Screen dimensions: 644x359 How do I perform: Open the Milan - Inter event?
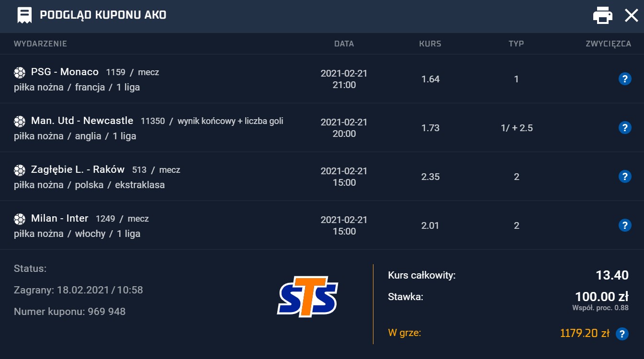tap(59, 219)
